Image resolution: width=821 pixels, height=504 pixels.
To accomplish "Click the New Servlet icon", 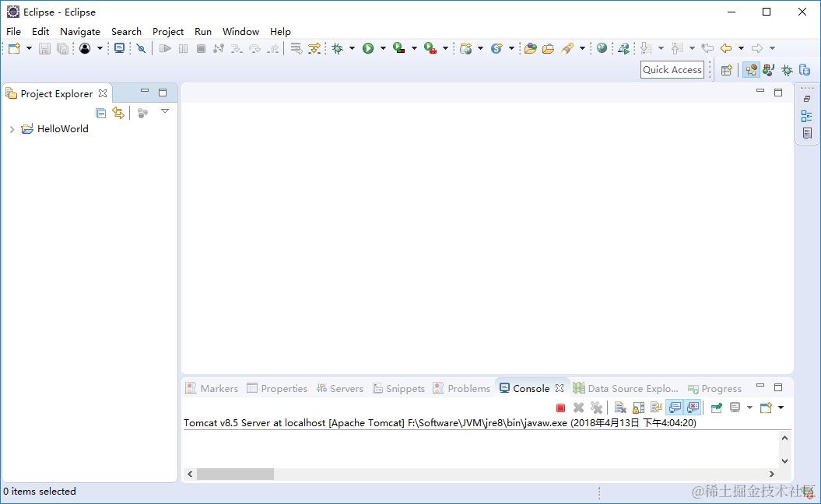I will point(496,49).
